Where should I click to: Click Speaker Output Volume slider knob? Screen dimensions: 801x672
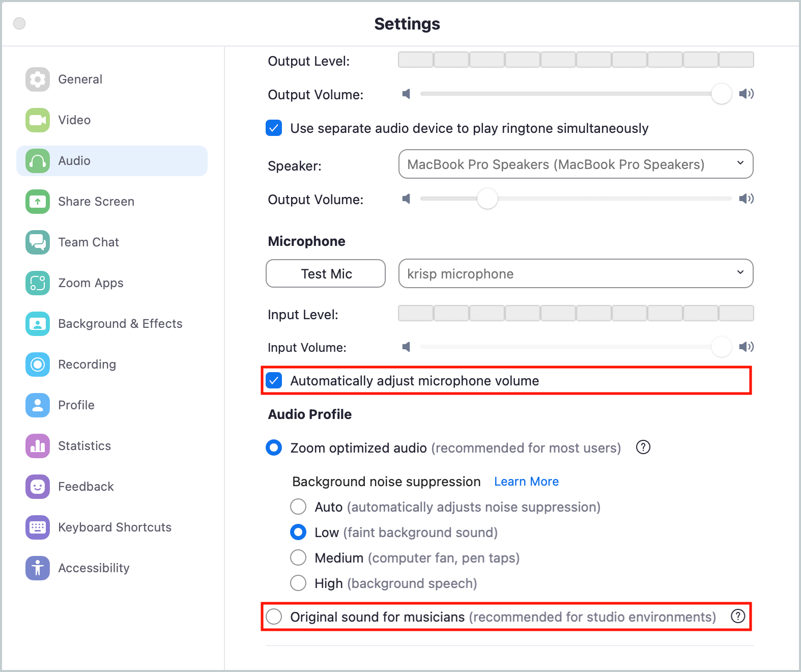coord(487,199)
